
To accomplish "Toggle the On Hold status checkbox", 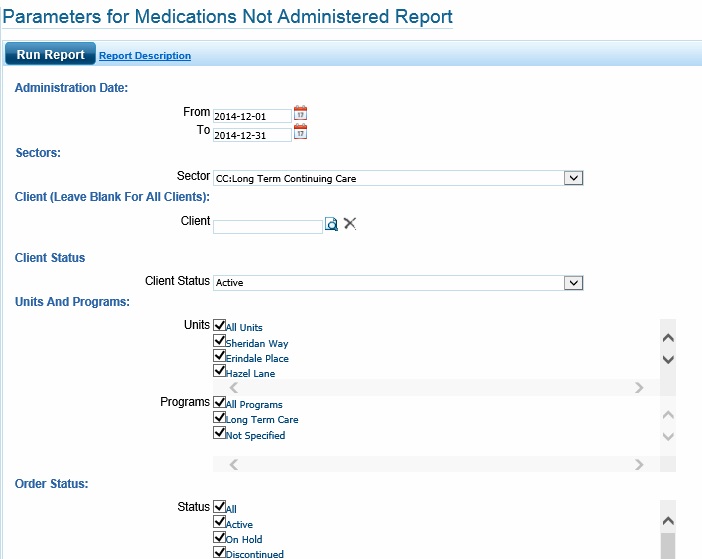I will pos(220,537).
